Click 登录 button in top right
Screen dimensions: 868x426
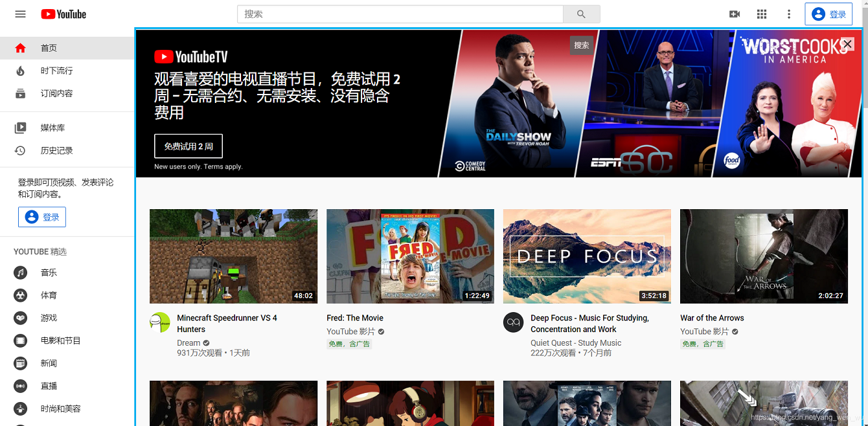(x=828, y=14)
